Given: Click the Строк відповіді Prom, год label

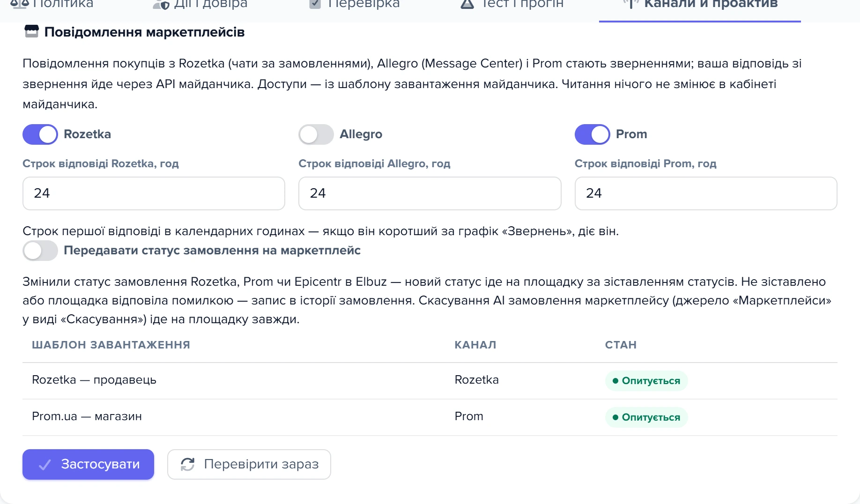Looking at the screenshot, I should [x=645, y=163].
